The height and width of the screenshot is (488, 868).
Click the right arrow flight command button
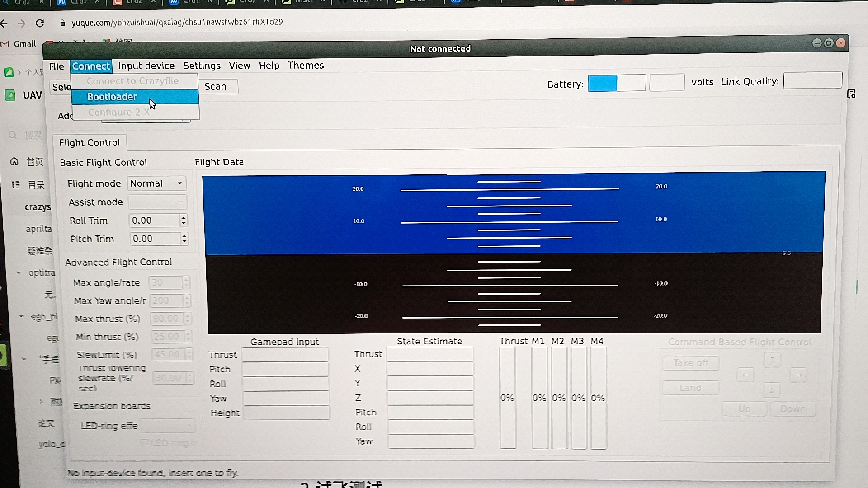pyautogui.click(x=798, y=375)
